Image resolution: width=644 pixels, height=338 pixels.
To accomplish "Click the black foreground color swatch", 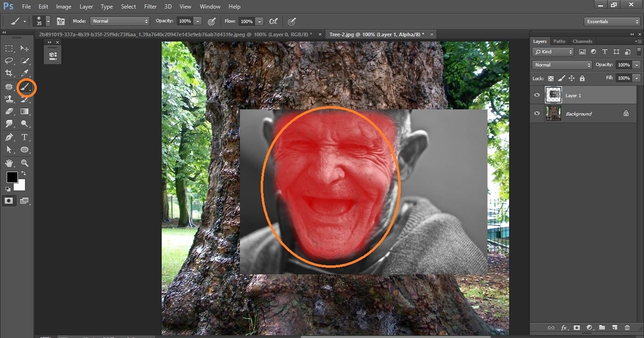I will coord(11,178).
